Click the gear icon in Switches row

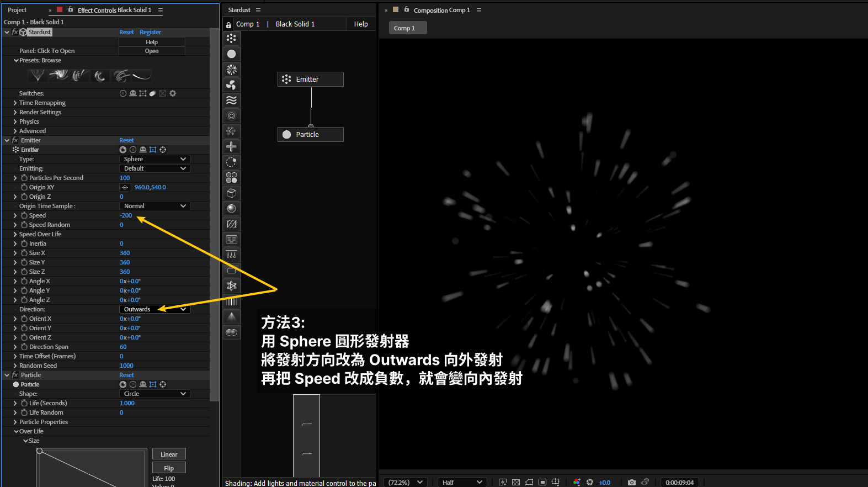[173, 93]
